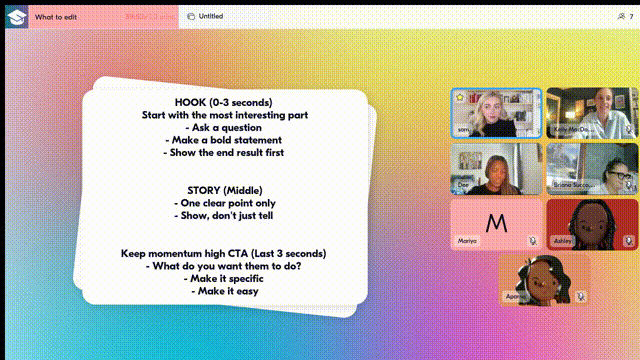Select Dee's video tile

point(496,169)
